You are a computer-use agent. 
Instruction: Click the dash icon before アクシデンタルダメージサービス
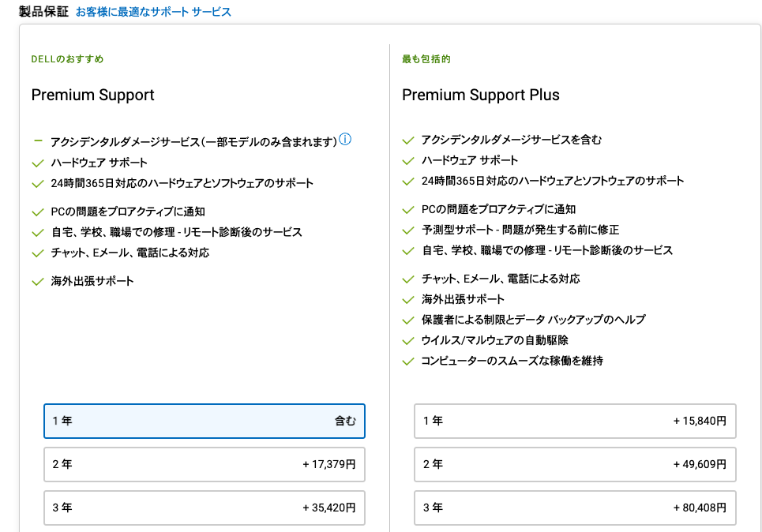(37, 141)
